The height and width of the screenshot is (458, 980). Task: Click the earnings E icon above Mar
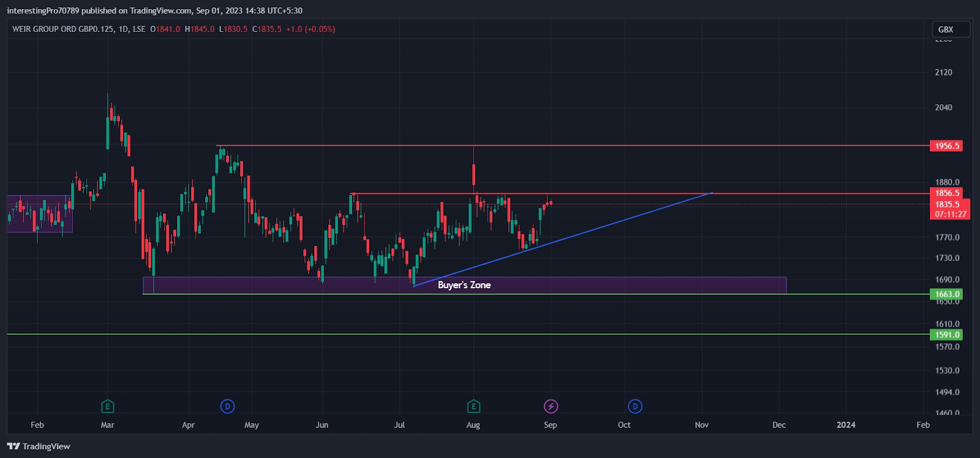tap(107, 406)
